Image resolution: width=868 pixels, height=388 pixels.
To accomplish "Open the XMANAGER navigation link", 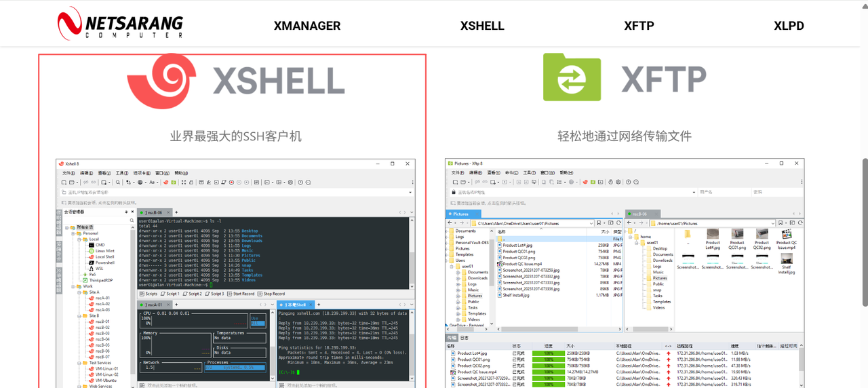I will click(x=307, y=26).
